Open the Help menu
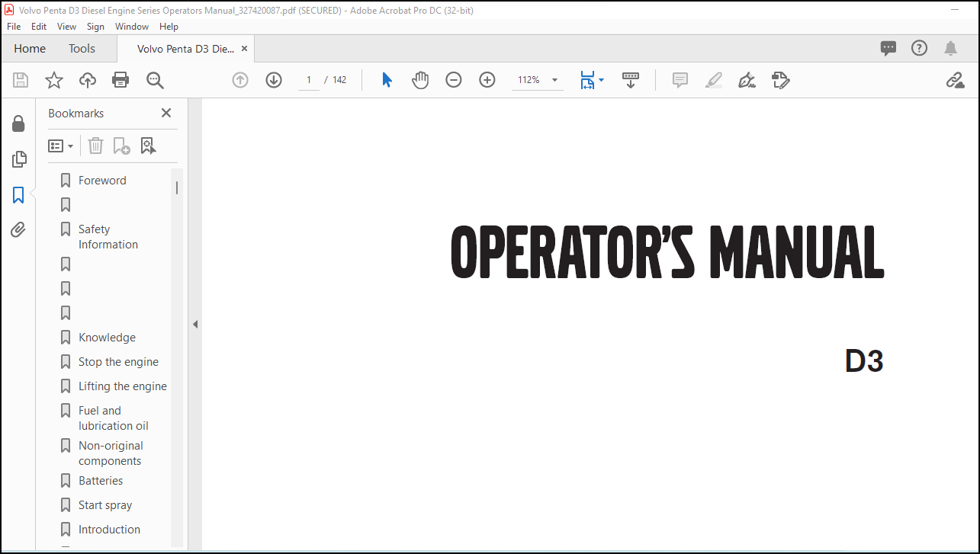The height and width of the screenshot is (554, 980). click(x=169, y=26)
